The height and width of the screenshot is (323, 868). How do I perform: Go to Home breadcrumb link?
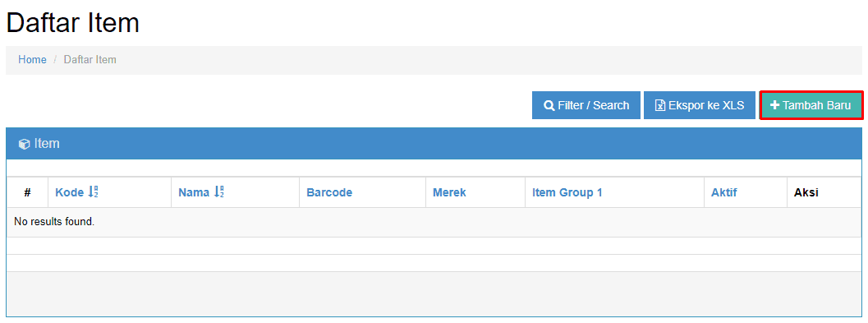point(32,60)
